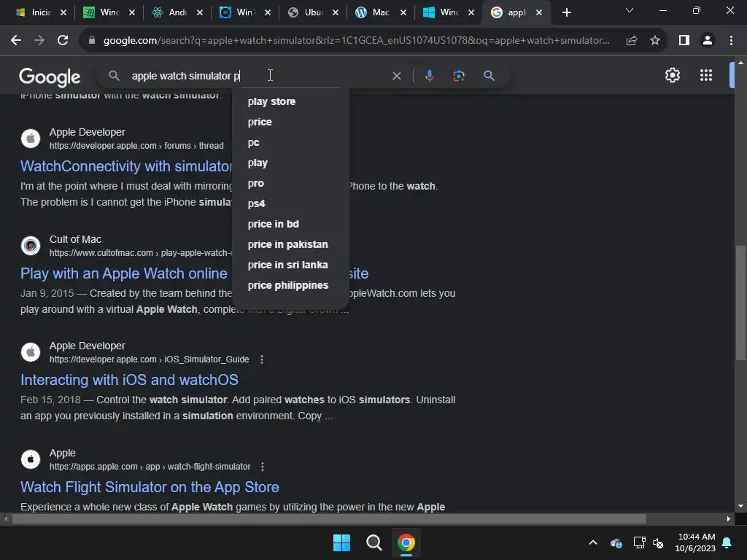This screenshot has height=560, width=747.
Task: Open Windows taskbar search
Action: point(374,542)
